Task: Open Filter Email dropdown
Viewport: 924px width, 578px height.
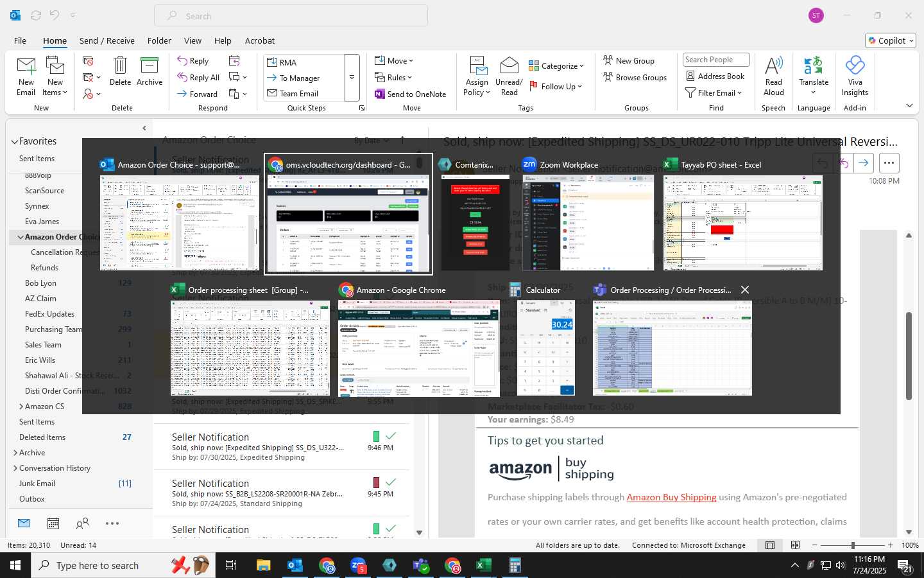Action: (x=714, y=92)
